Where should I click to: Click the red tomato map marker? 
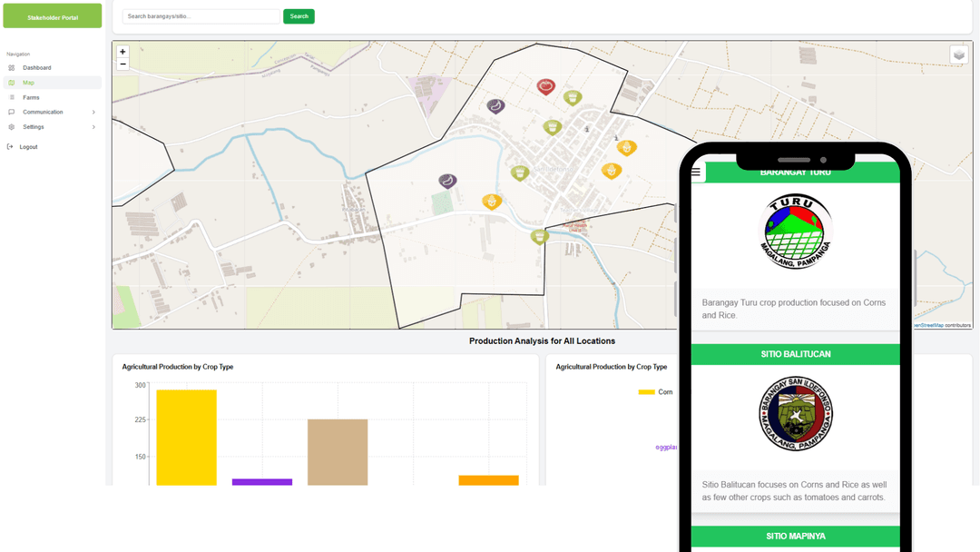click(x=545, y=86)
